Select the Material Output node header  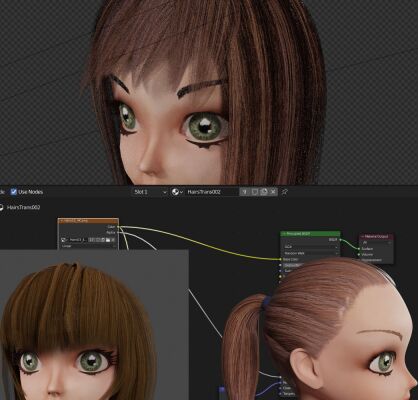376,236
